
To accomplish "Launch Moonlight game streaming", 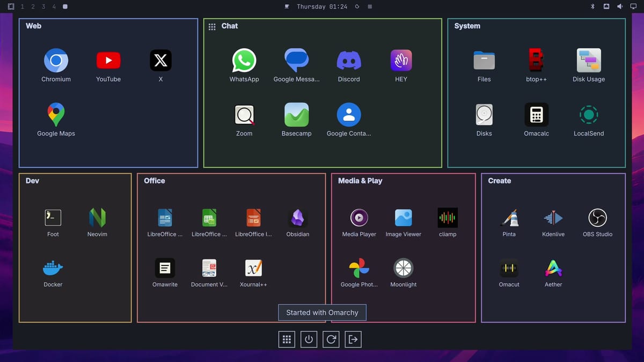I will click(404, 267).
